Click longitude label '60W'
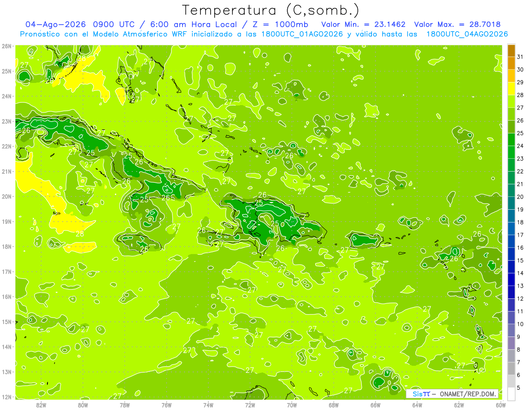This screenshot has height=411, width=532. (x=501, y=405)
